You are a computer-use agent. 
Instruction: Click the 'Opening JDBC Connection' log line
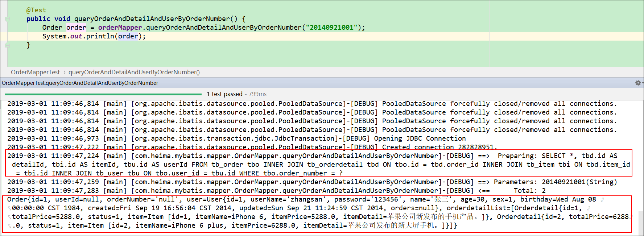pyautogui.click(x=420, y=138)
